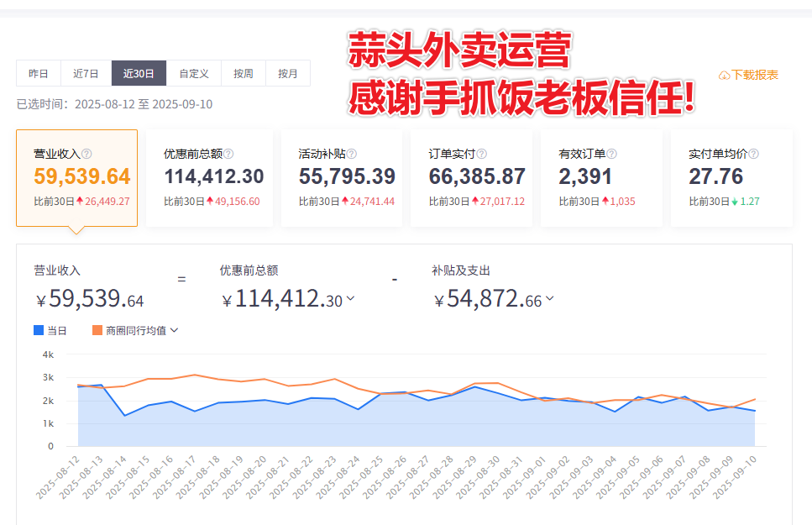Click the red up arrow before 49,156.60
This screenshot has width=812, height=525.
[210, 201]
